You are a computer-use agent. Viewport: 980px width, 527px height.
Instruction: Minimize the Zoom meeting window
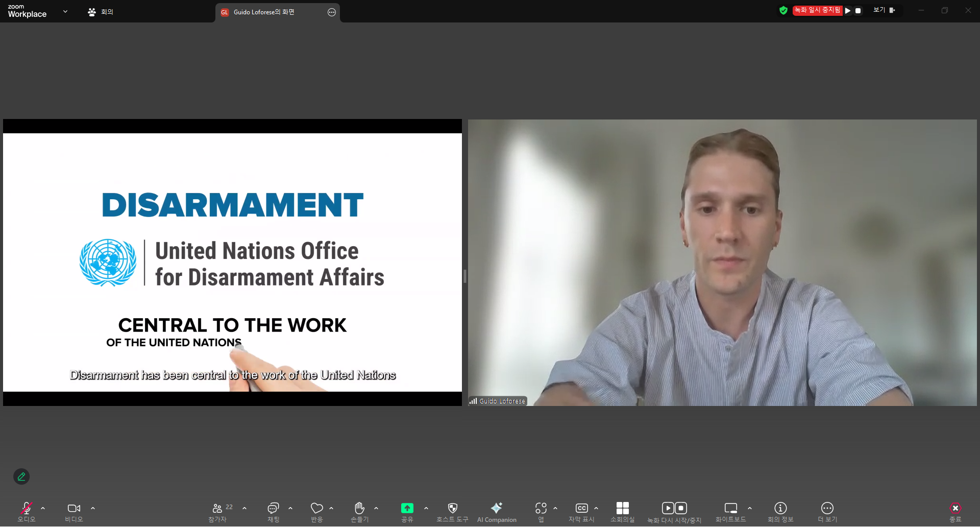pos(921,10)
